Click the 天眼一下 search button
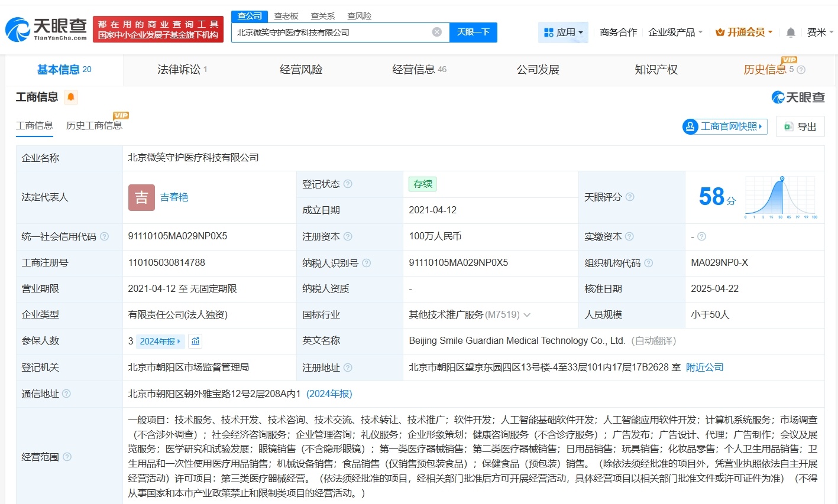The image size is (838, 504). [x=473, y=32]
